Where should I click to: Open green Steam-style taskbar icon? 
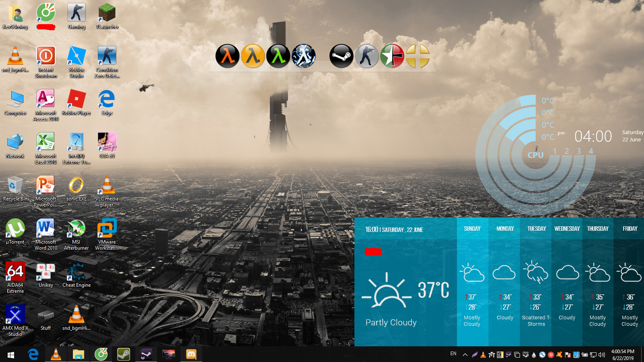click(x=124, y=354)
